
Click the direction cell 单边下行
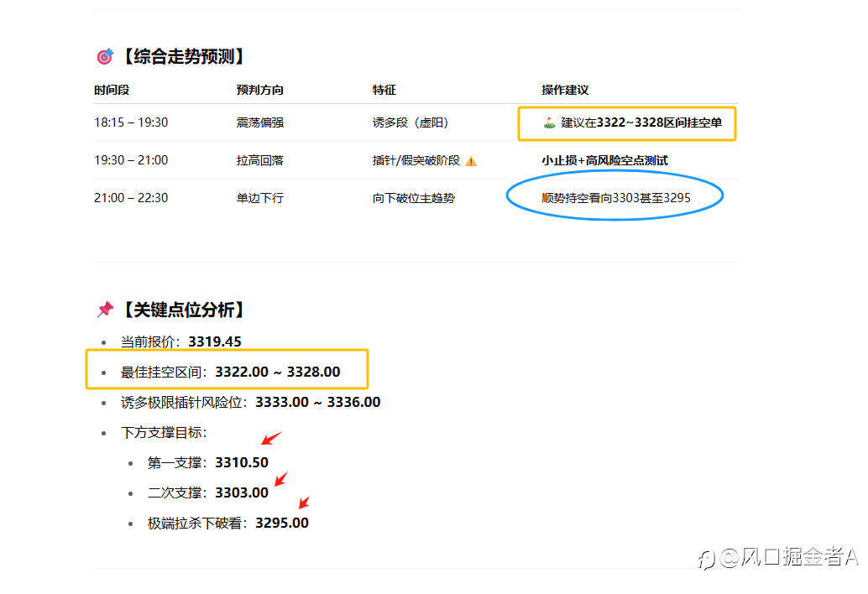point(259,197)
